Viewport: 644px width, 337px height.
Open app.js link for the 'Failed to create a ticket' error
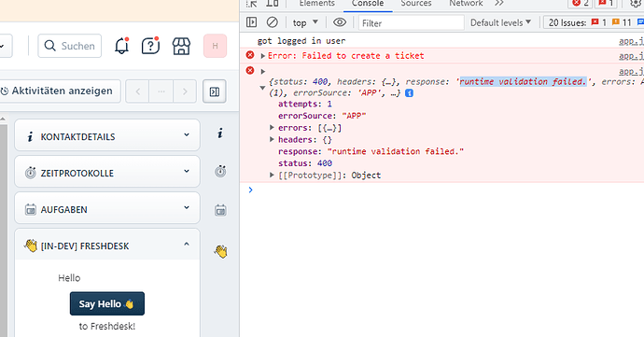(631, 55)
